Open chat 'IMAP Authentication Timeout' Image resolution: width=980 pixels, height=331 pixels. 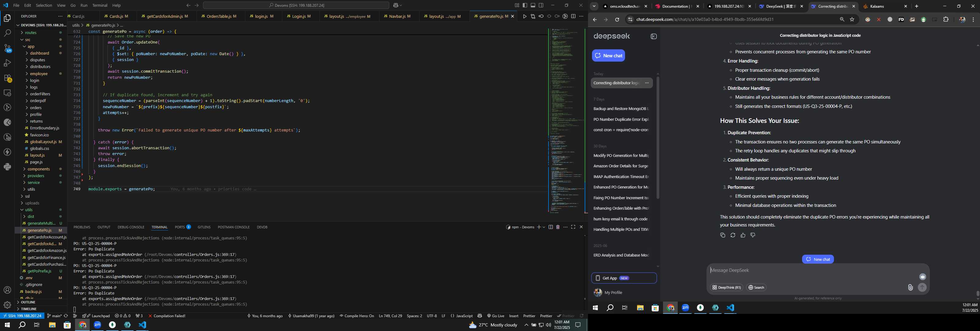click(621, 177)
